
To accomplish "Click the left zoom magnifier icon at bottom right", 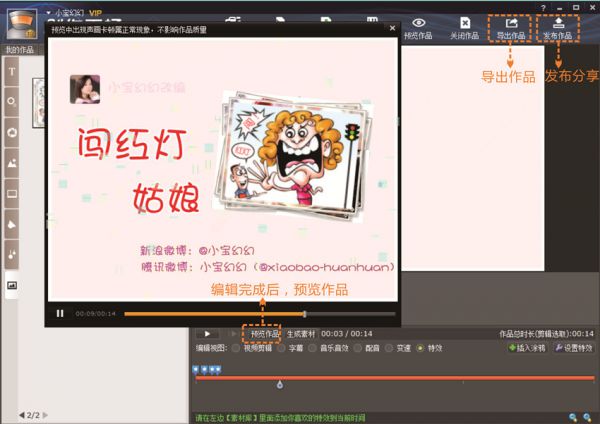I will [573, 417].
